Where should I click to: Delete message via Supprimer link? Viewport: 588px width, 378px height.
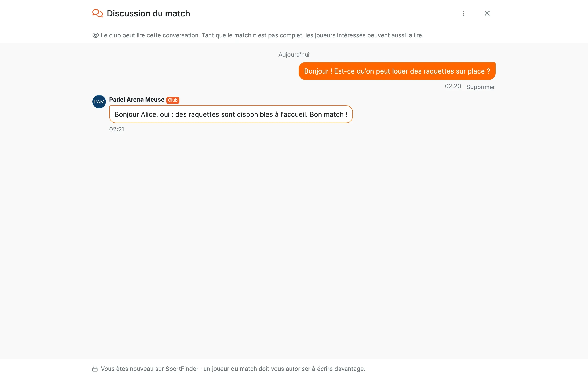(480, 87)
